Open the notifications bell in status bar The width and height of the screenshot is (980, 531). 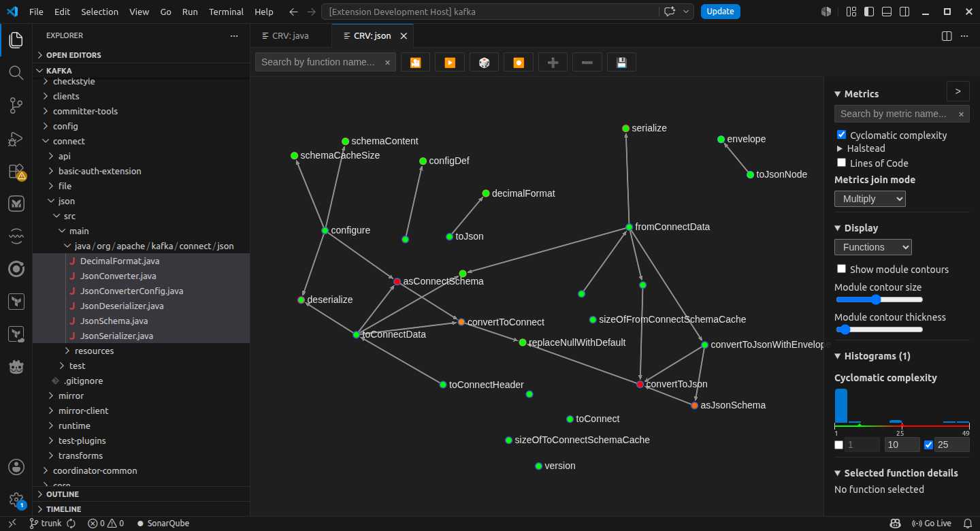coord(968,524)
